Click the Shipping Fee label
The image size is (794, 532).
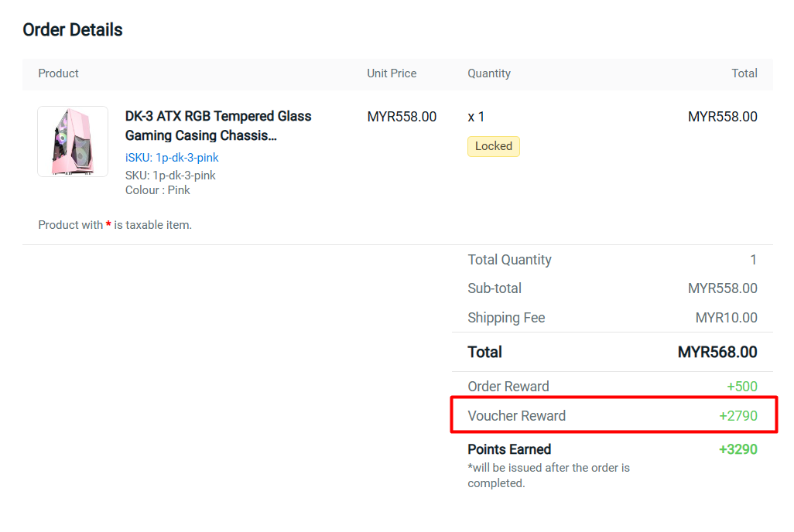coord(506,318)
